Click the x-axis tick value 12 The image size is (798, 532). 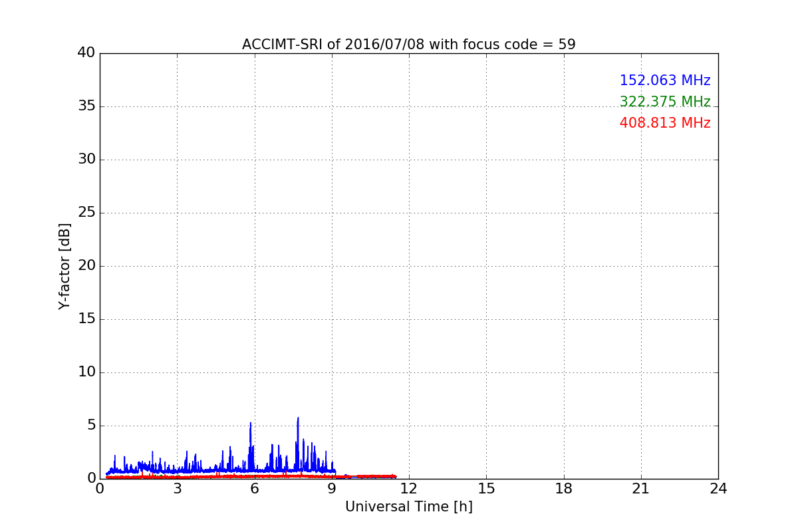409,489
